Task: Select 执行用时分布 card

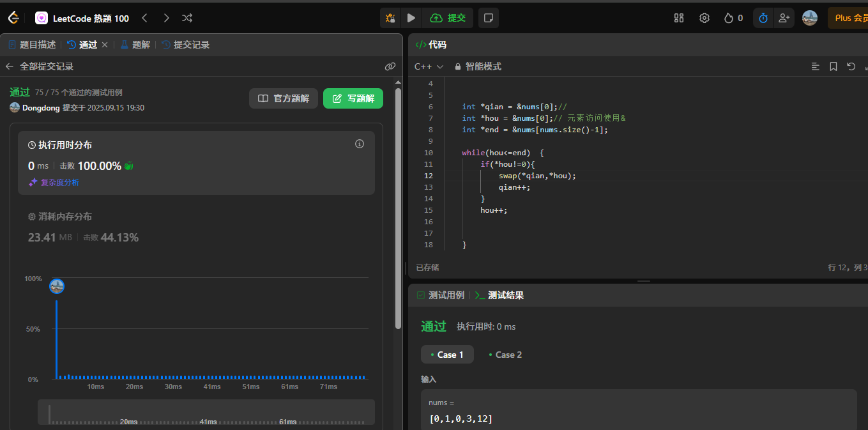Action: point(196,163)
